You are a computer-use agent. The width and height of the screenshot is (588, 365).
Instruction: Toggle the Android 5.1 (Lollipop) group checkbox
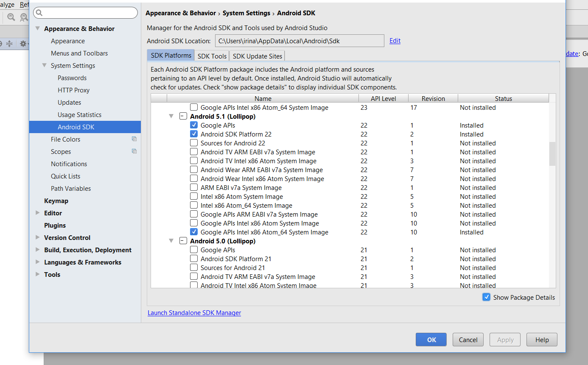pos(183,116)
